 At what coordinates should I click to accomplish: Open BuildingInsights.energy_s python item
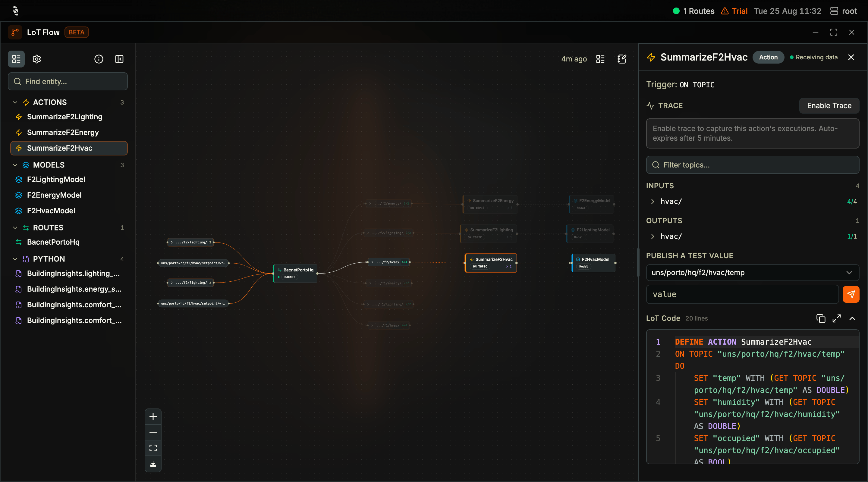click(69, 289)
